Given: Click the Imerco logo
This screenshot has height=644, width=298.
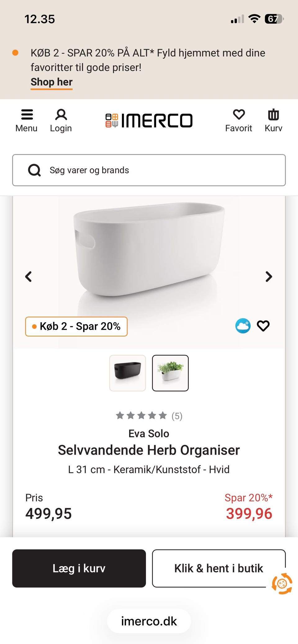Looking at the screenshot, I should [x=148, y=120].
